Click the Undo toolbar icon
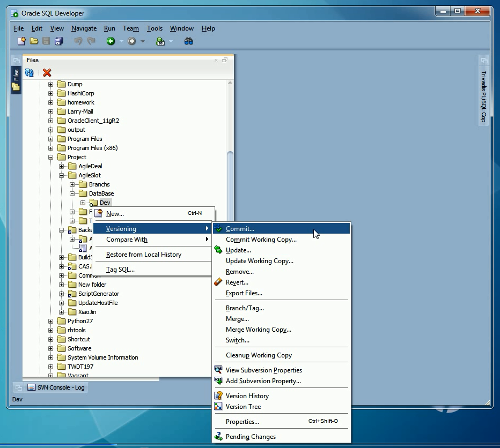This screenshot has height=448, width=500. click(x=78, y=41)
